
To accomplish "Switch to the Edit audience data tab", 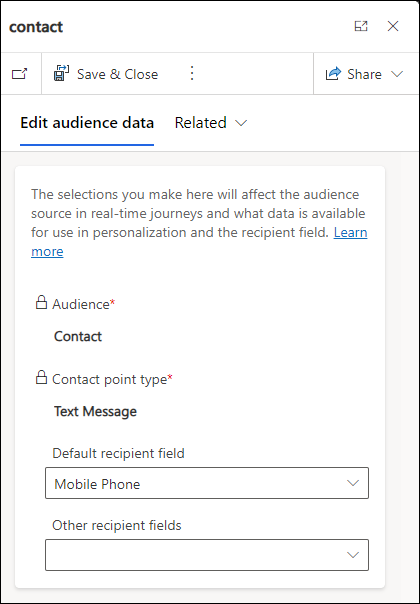I will tap(87, 123).
